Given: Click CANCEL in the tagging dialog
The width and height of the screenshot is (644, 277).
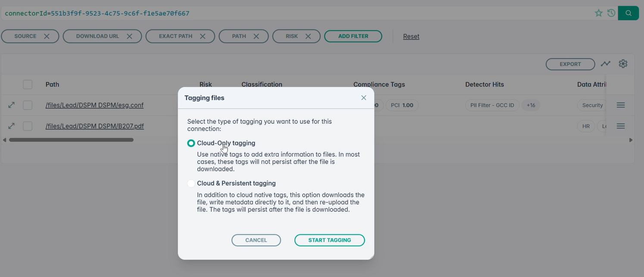Looking at the screenshot, I should click(x=256, y=240).
